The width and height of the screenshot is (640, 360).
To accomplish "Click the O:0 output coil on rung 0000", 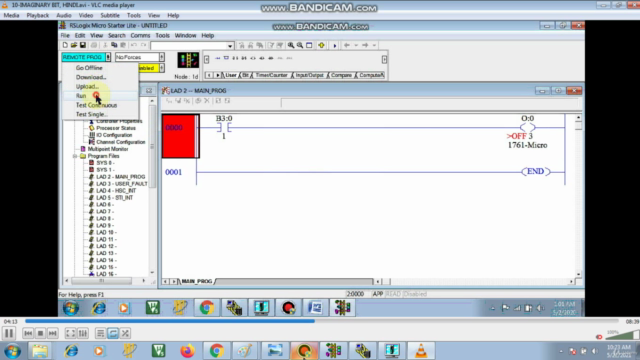I will tap(527, 127).
